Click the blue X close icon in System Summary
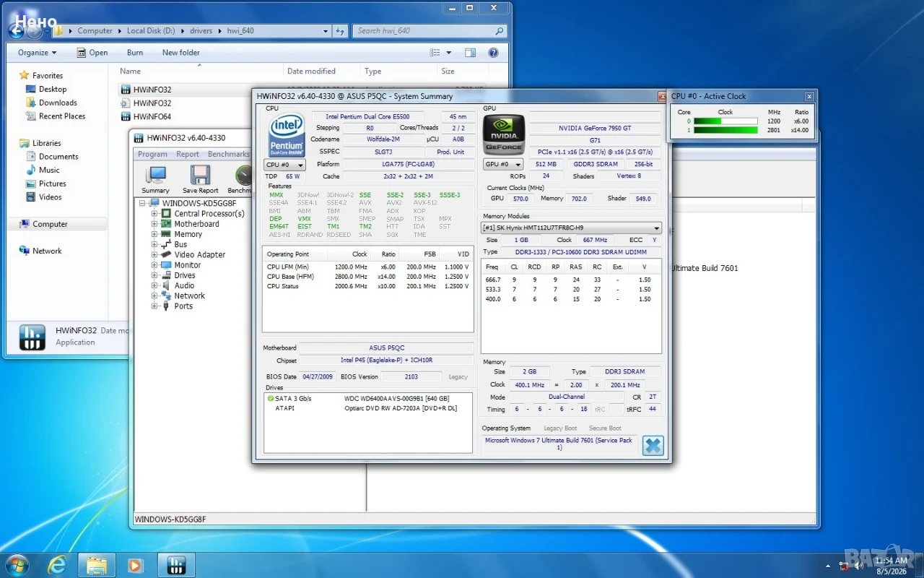 tap(653, 445)
